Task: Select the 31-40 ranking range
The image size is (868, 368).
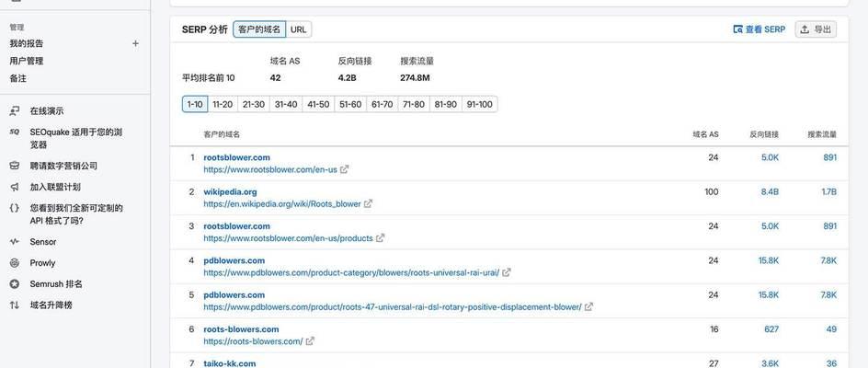Action: tap(286, 104)
